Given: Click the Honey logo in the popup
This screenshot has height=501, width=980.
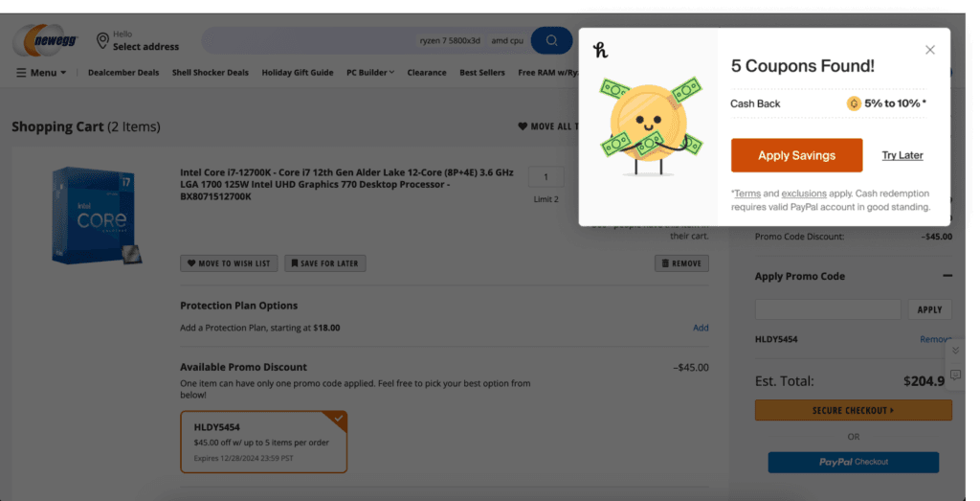Looking at the screenshot, I should click(x=601, y=51).
